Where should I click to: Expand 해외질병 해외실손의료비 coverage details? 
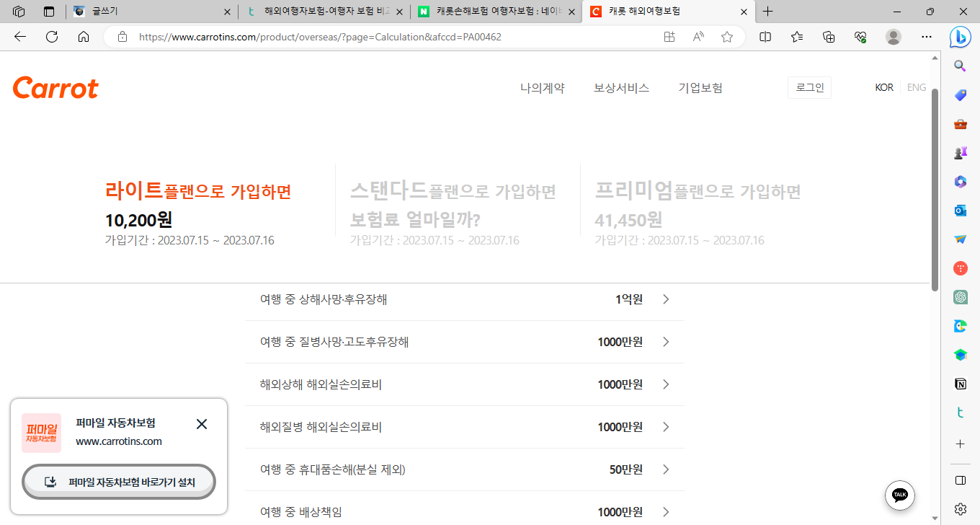(665, 426)
